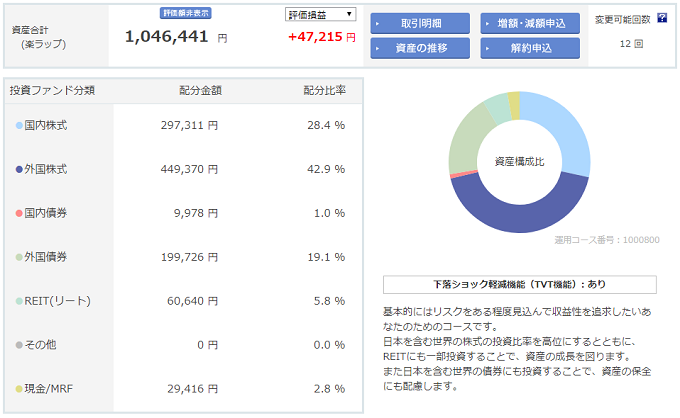Click the 運用コース番号：1000800 text
680x418 pixels.
click(607, 240)
